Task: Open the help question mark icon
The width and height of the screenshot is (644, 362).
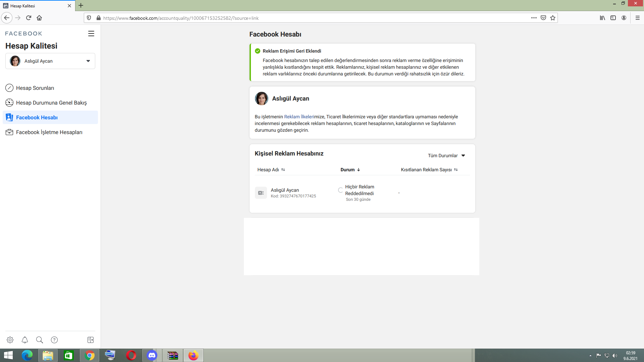Action: [x=54, y=340]
